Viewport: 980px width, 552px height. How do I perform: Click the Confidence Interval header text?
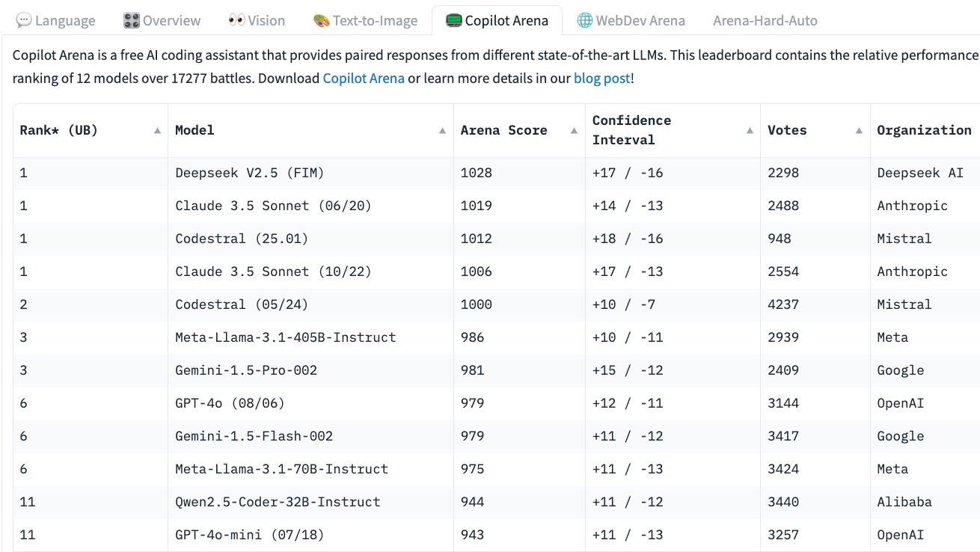(x=631, y=130)
